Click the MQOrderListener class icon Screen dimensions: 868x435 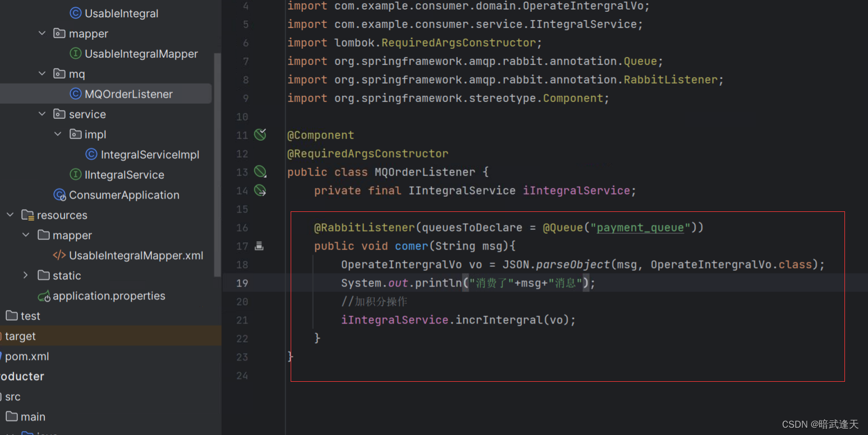(75, 94)
